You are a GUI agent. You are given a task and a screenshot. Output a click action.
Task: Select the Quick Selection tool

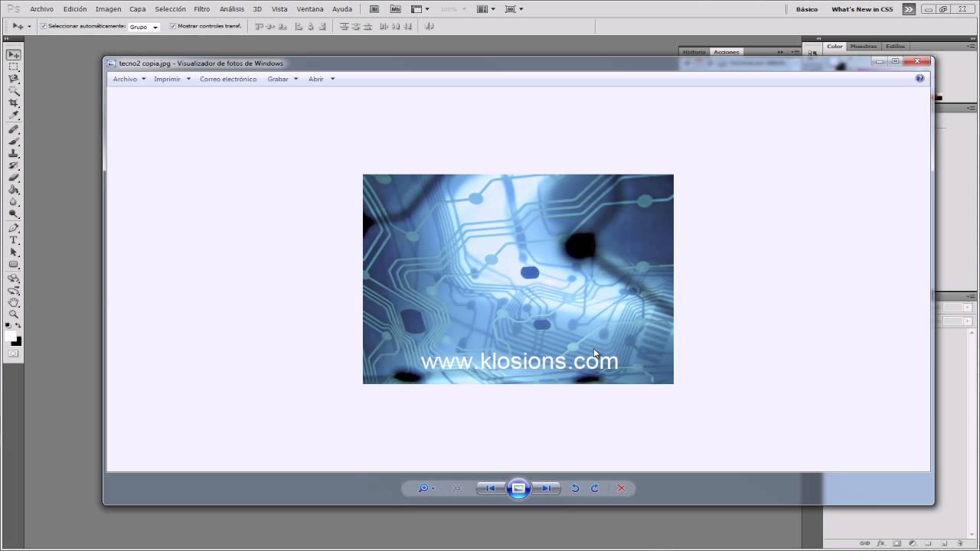(14, 91)
